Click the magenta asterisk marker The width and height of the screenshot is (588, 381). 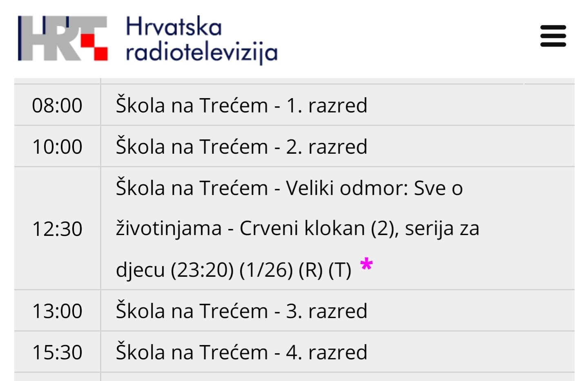366,264
